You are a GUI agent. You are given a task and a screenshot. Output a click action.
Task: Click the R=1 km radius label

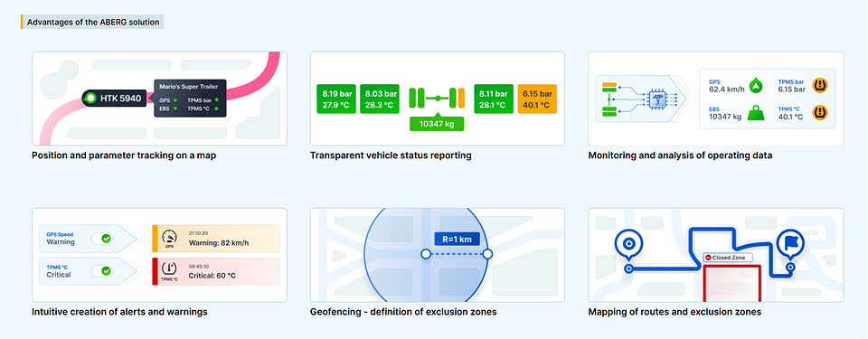(x=458, y=240)
